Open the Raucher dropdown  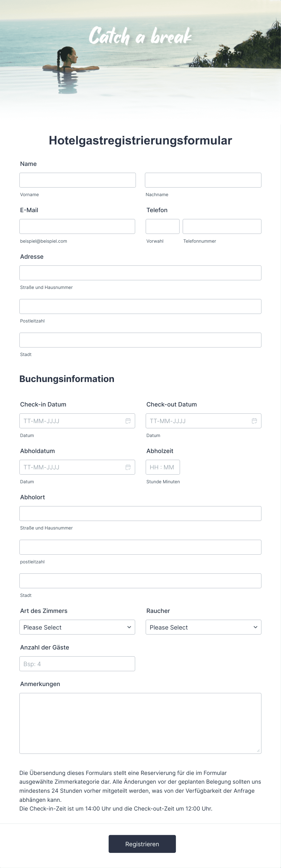[204, 627]
